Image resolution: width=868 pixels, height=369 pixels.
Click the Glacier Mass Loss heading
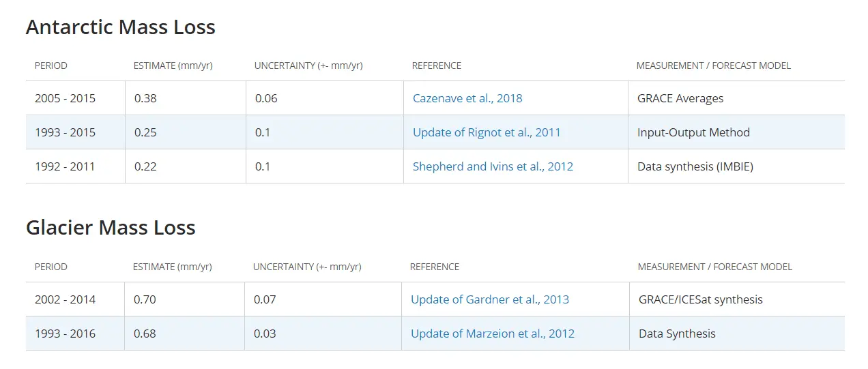pyautogui.click(x=111, y=228)
